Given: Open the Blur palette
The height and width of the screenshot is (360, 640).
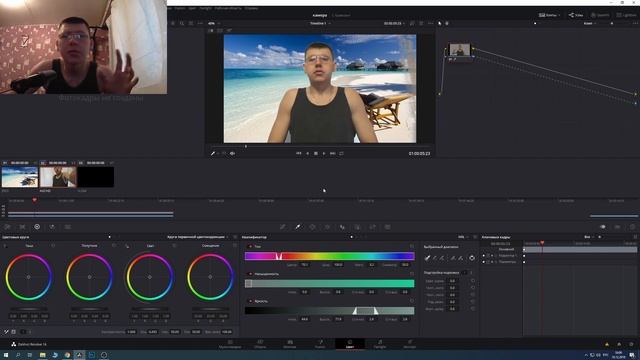Looking at the screenshot, I should [342, 227].
